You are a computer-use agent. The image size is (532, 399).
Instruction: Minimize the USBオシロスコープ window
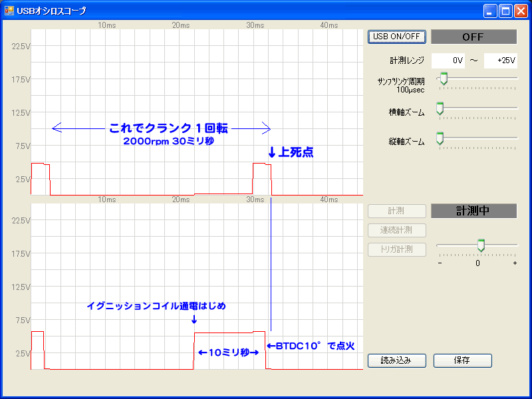pyautogui.click(x=489, y=11)
